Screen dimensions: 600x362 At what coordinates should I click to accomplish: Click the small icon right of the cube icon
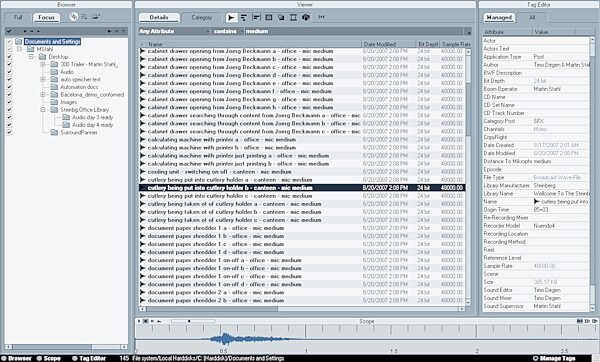coord(321,17)
